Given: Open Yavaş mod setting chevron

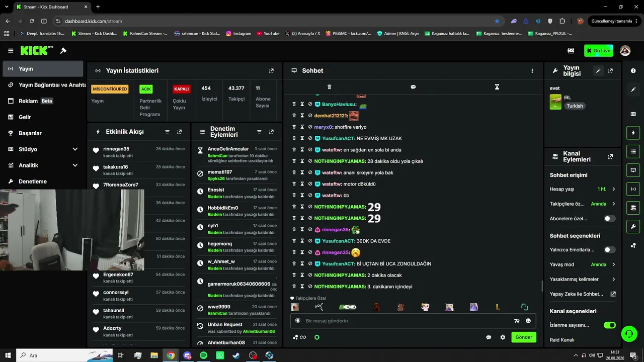Looking at the screenshot, I should click(x=613, y=264).
